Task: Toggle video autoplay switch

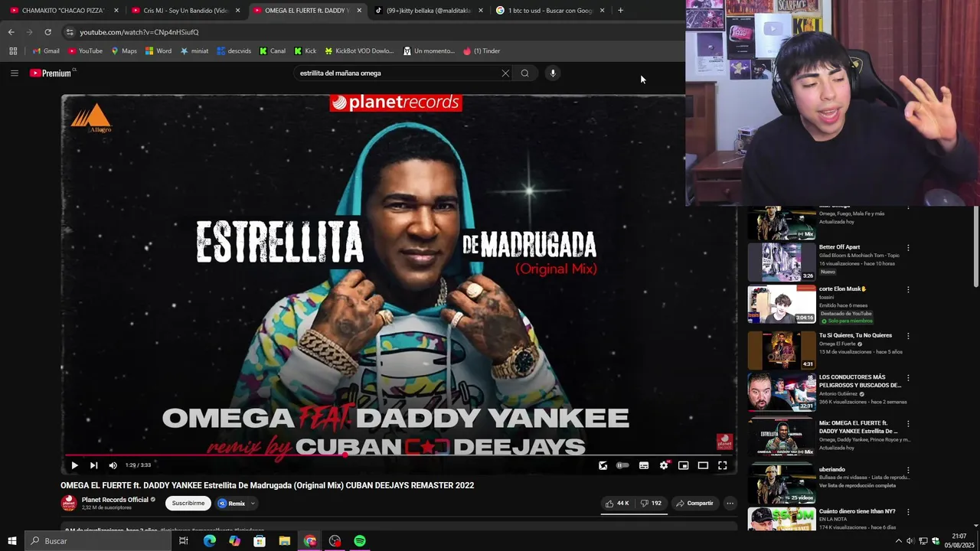Action: tap(622, 465)
